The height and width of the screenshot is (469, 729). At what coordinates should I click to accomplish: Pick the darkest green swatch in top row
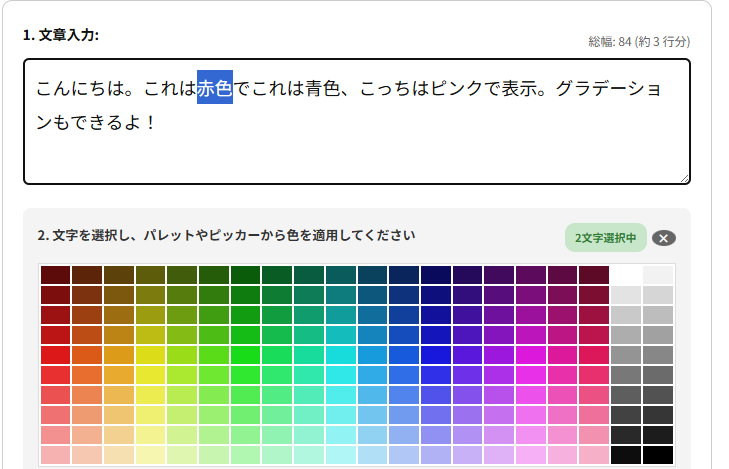(245, 275)
